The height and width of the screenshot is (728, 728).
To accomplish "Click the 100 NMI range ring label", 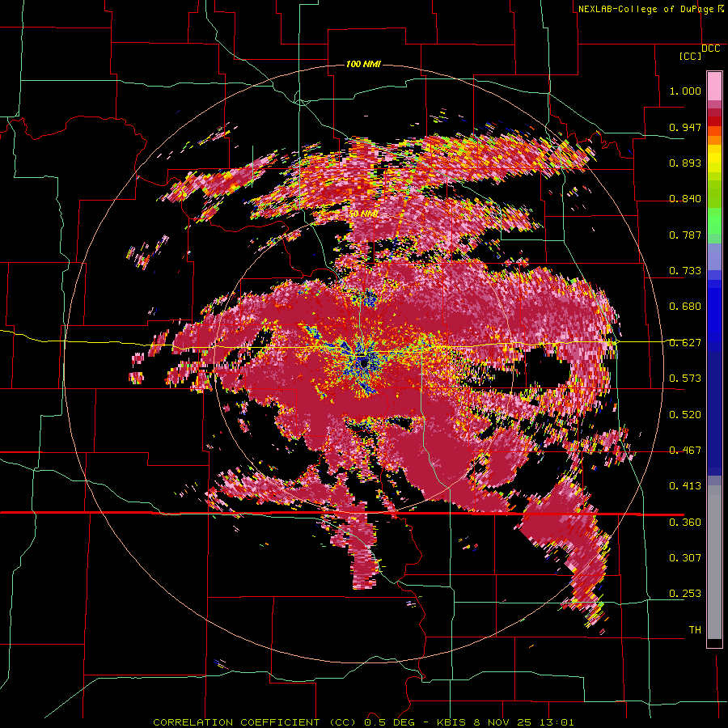I will point(363,64).
